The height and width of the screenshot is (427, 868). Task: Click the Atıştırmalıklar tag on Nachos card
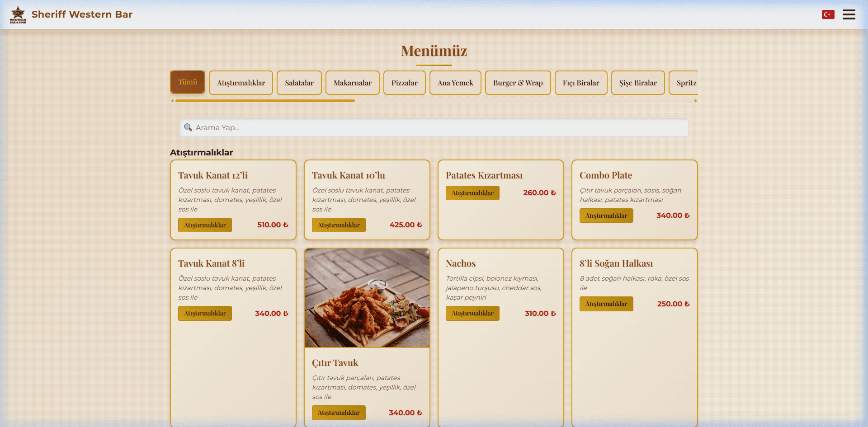point(472,313)
